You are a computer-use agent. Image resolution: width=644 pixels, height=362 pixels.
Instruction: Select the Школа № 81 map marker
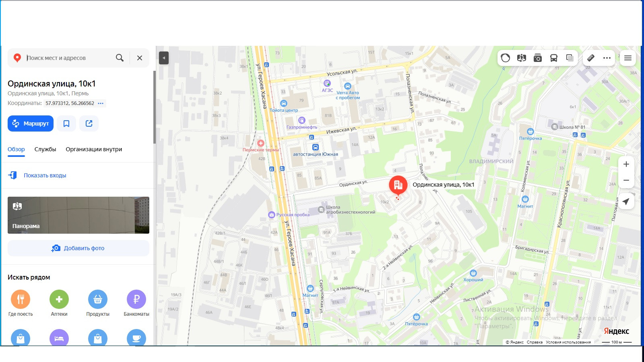pyautogui.click(x=555, y=127)
